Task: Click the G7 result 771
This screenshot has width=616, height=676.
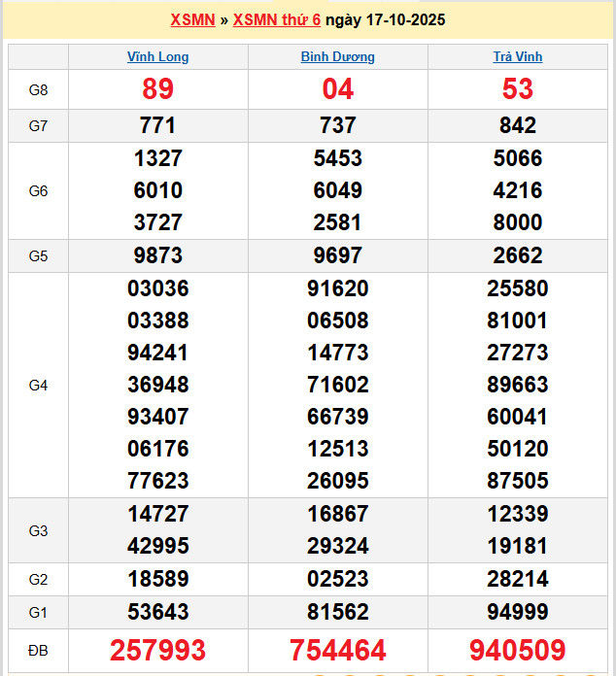Action: [x=158, y=125]
